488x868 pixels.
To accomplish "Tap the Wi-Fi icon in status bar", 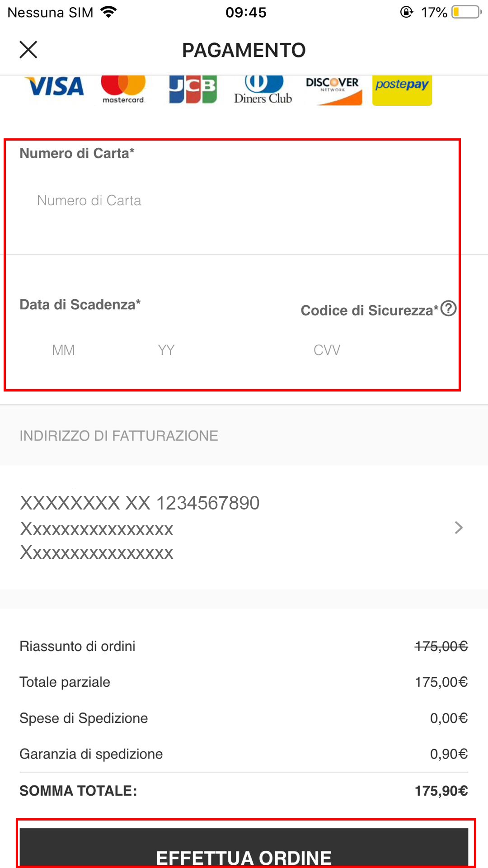I will (x=109, y=12).
